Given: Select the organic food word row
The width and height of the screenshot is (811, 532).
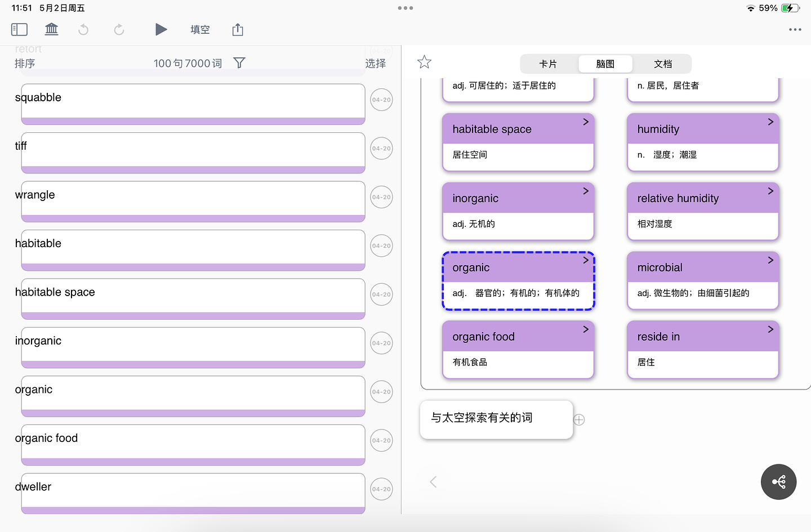Looking at the screenshot, I should point(193,445).
